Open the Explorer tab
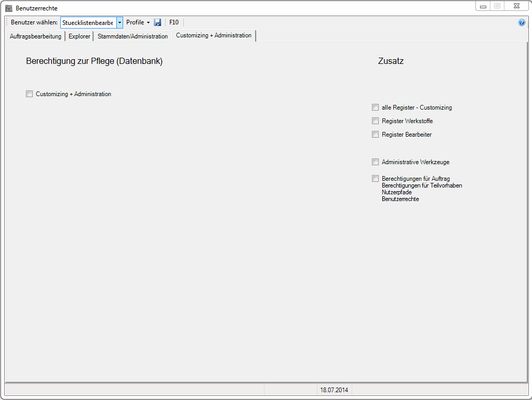Viewport: 532px width, 400px height. tap(79, 36)
